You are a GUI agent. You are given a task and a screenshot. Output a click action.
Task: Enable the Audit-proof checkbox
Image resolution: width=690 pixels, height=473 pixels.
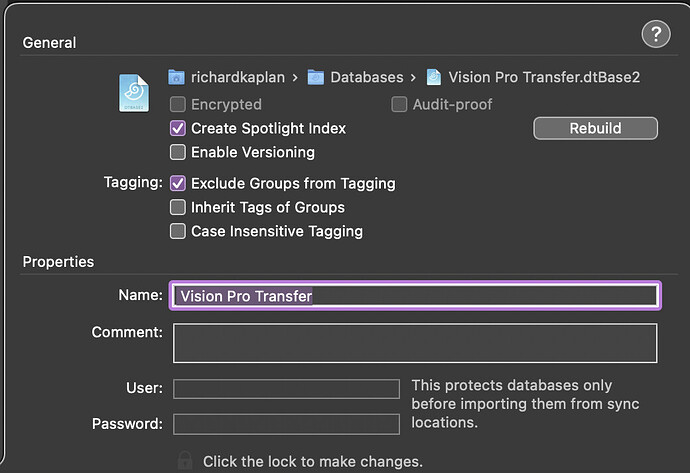click(399, 104)
